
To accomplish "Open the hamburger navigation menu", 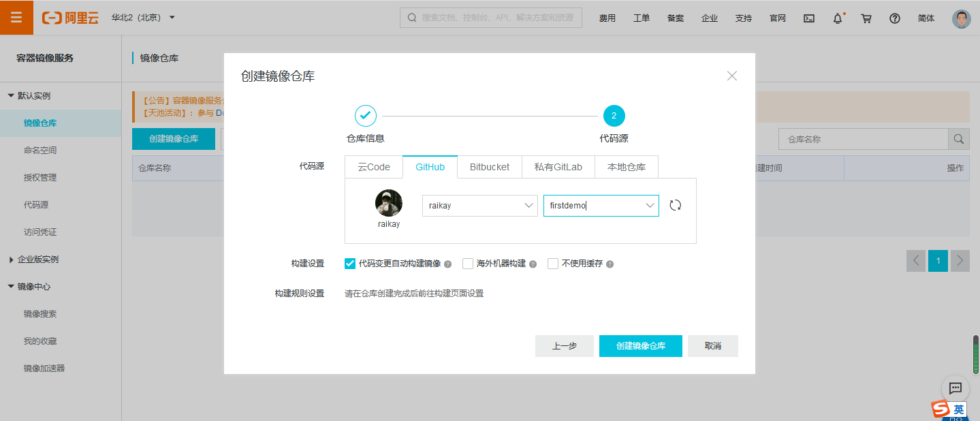I will pyautogui.click(x=16, y=17).
